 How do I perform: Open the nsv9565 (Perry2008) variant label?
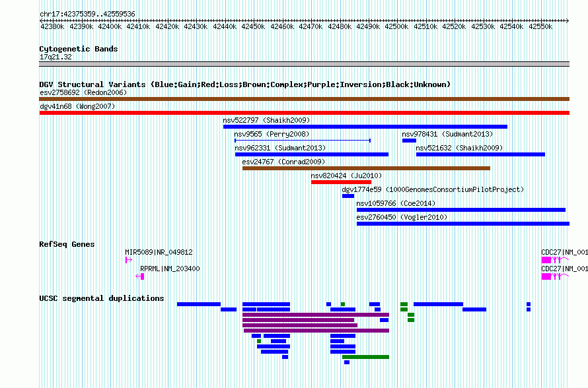[x=272, y=134]
